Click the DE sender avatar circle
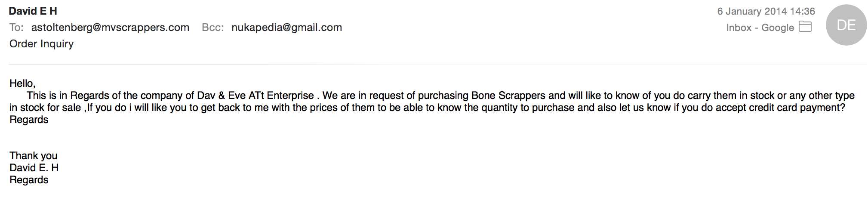Viewport: 868px width, 216px height. pyautogui.click(x=846, y=25)
